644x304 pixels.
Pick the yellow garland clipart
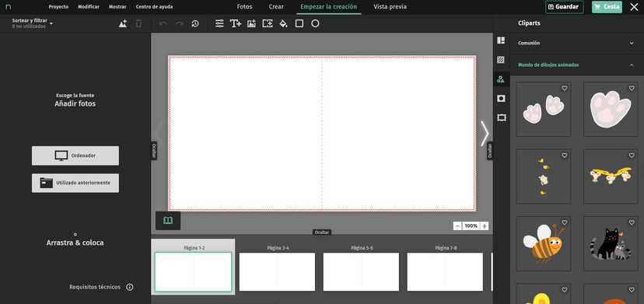point(611,176)
